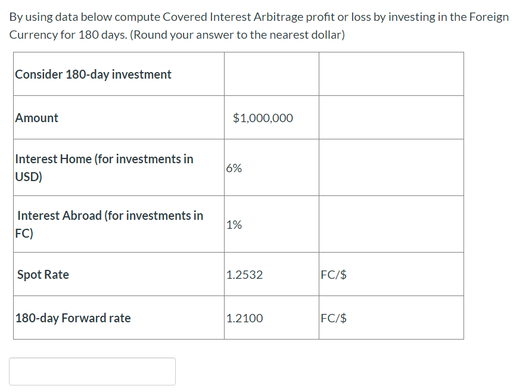Click the Consider 180-day investment header cell
The height and width of the screenshot is (392, 532).
click(94, 74)
